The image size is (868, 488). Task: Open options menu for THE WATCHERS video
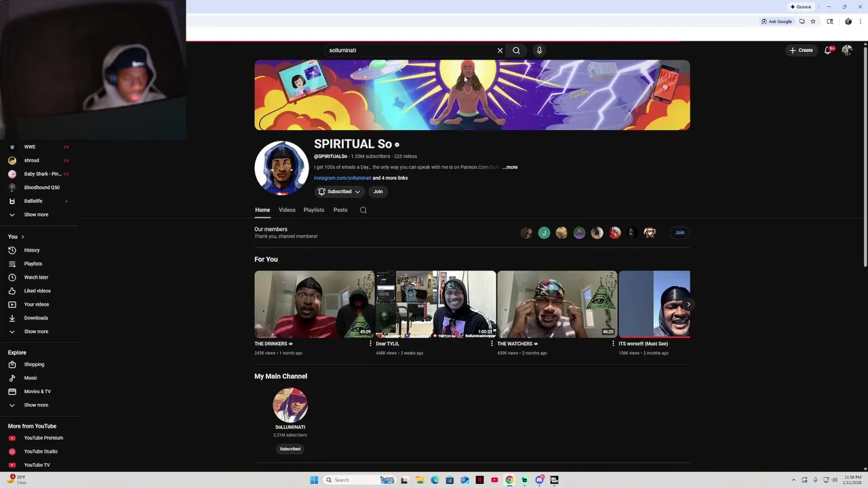pyautogui.click(x=613, y=344)
